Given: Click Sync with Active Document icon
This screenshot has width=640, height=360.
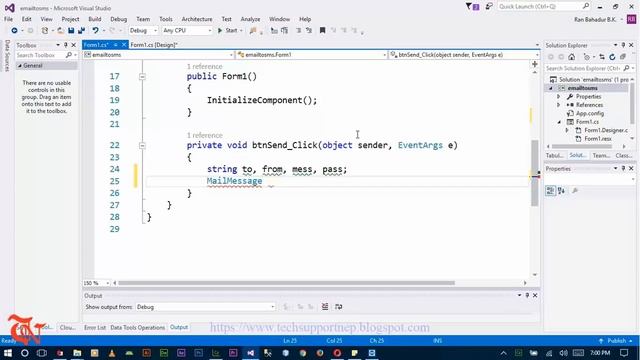Looking at the screenshot, I should click(x=602, y=57).
